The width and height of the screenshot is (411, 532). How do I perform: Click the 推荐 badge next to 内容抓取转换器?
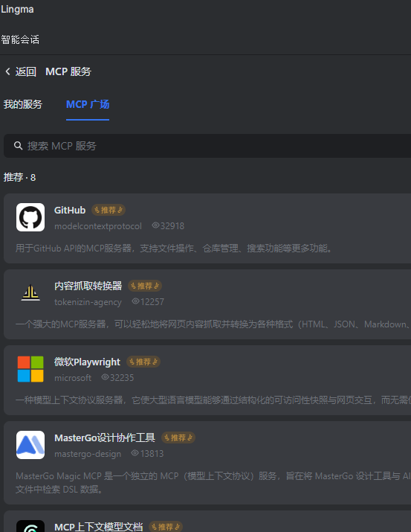point(145,286)
